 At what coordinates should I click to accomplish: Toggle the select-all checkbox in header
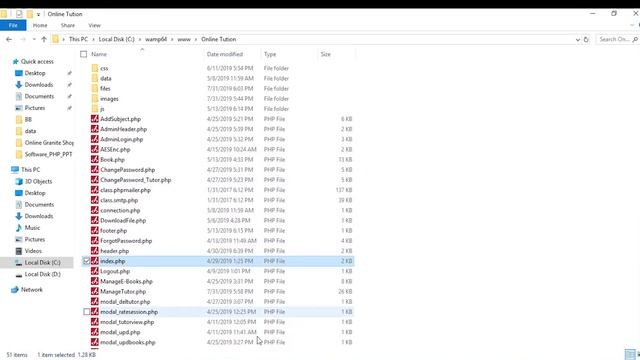click(84, 54)
